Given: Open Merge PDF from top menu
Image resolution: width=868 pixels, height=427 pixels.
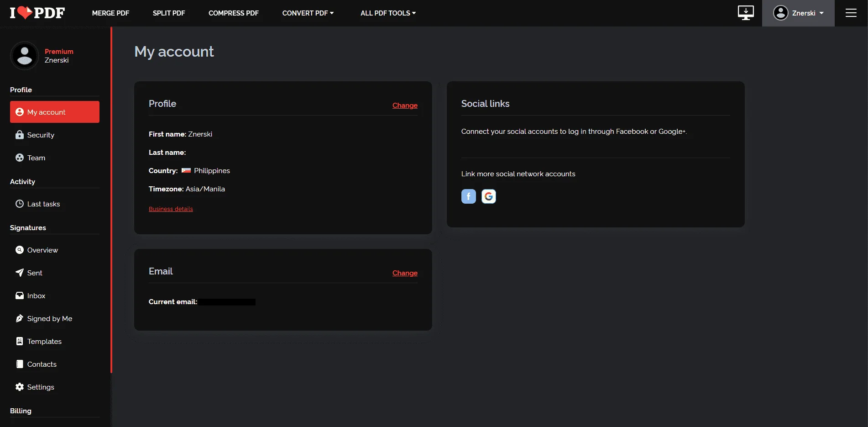Looking at the screenshot, I should [110, 13].
